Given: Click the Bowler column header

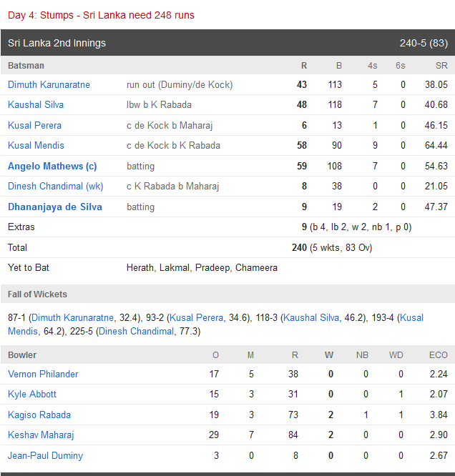Looking at the screenshot, I should (x=22, y=354).
